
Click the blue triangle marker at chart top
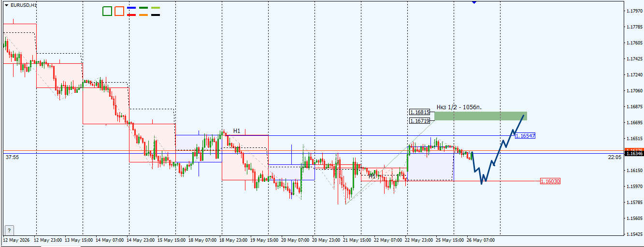pyautogui.click(x=474, y=2)
